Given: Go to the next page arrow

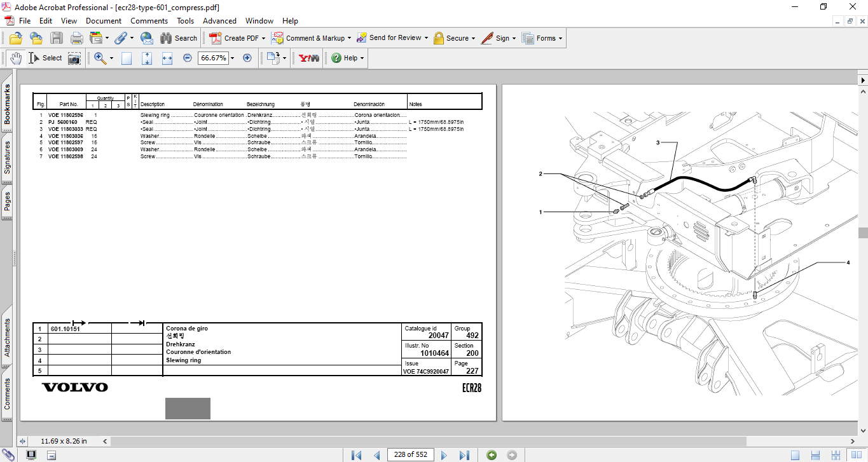Looking at the screenshot, I should tap(444, 455).
